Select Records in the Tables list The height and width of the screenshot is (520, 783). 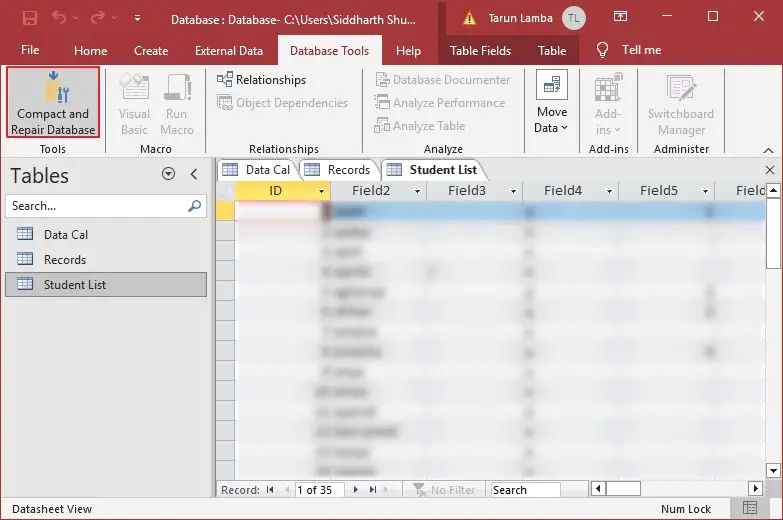click(x=106, y=259)
